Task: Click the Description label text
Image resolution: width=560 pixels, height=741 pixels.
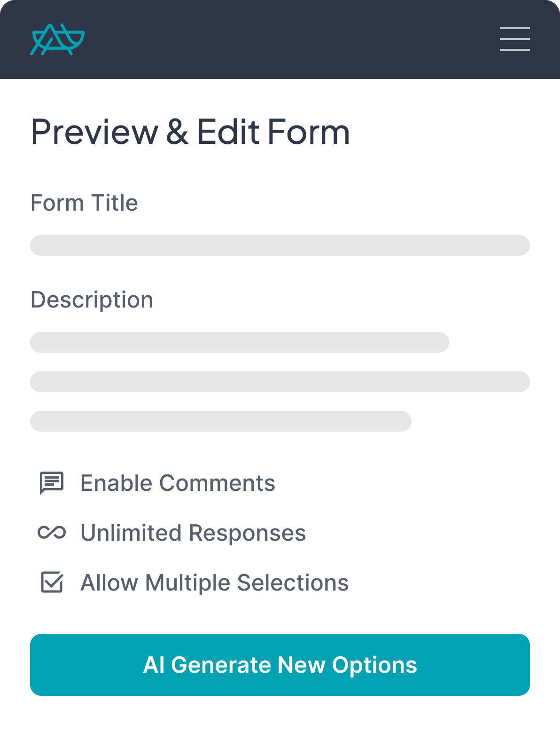Action: point(92,300)
